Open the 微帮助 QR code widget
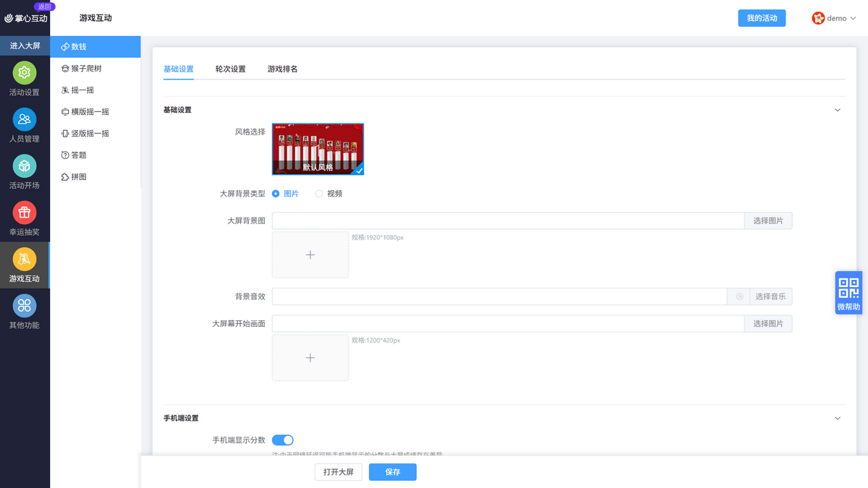Screen dimensions: 868x488 coord(848,293)
